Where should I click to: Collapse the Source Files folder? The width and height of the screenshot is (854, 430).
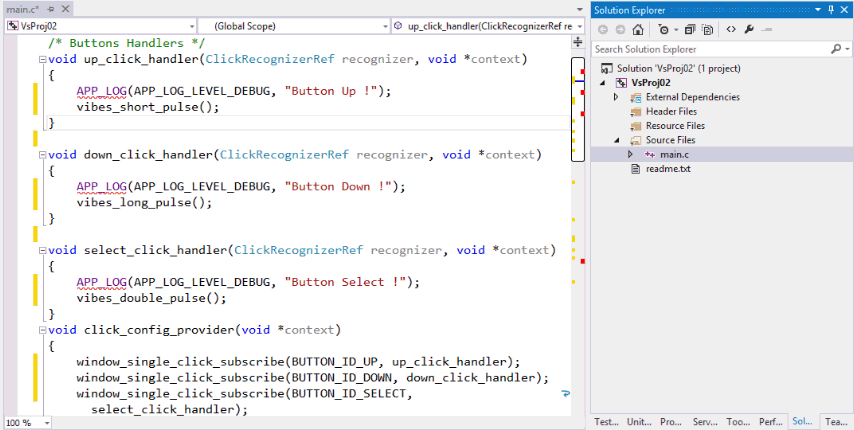[x=618, y=140]
